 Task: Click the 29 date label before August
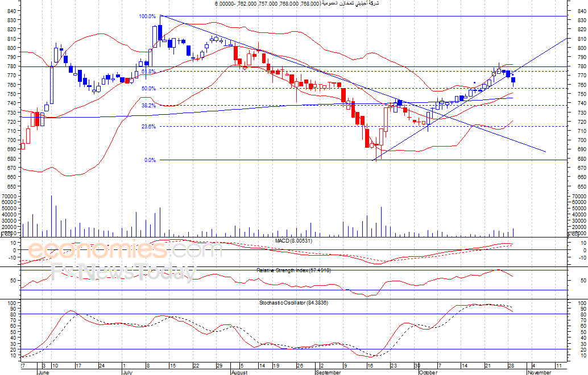(220, 366)
